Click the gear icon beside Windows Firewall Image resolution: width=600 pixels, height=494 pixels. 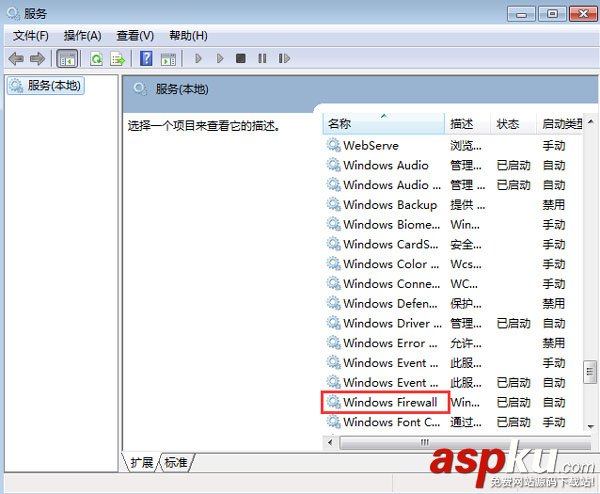pos(334,403)
